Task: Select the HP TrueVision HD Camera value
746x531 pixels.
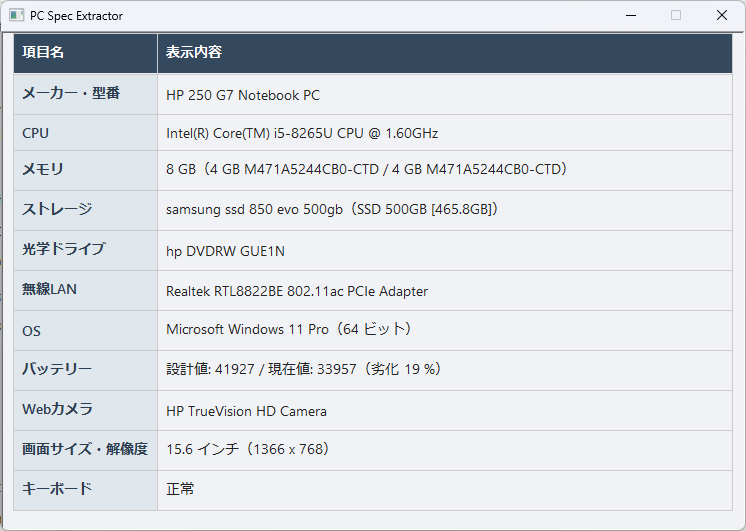Action: click(x=246, y=411)
